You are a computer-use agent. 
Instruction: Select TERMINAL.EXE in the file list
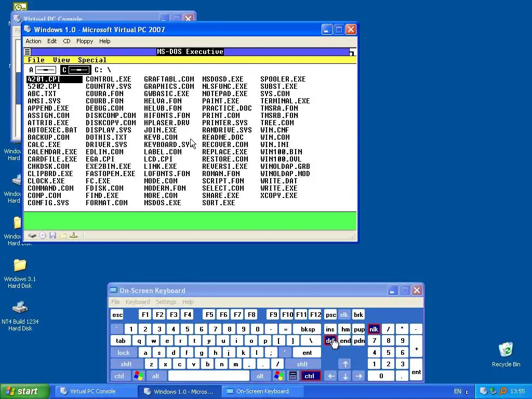(x=285, y=101)
